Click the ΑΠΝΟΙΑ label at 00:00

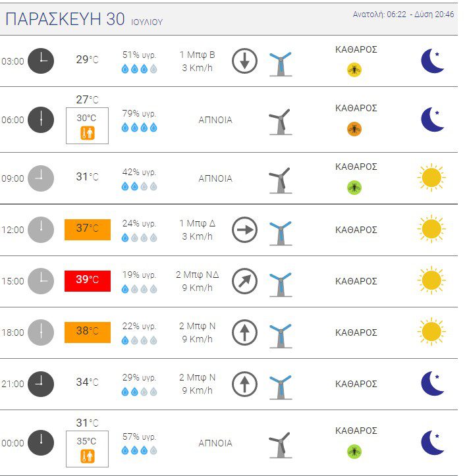pos(215,443)
